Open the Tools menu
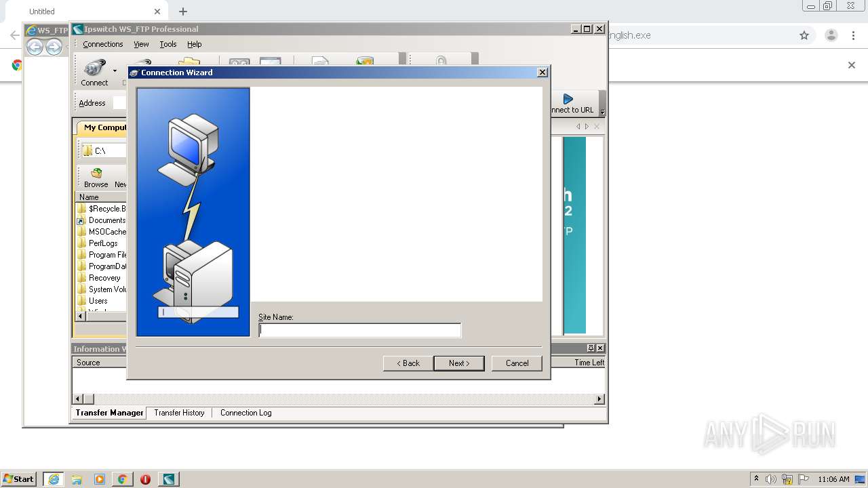 tap(168, 44)
